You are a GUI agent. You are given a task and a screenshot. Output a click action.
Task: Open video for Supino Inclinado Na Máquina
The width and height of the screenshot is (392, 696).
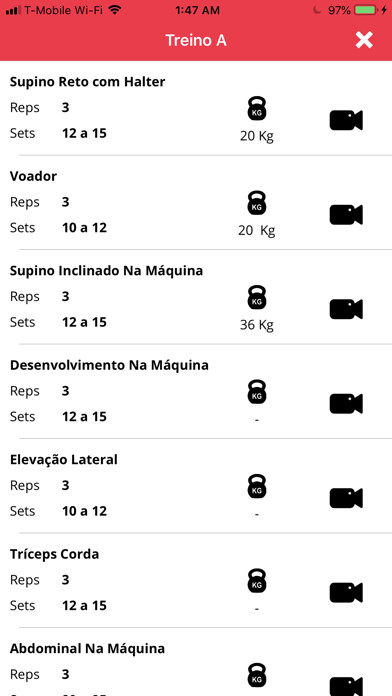[346, 309]
